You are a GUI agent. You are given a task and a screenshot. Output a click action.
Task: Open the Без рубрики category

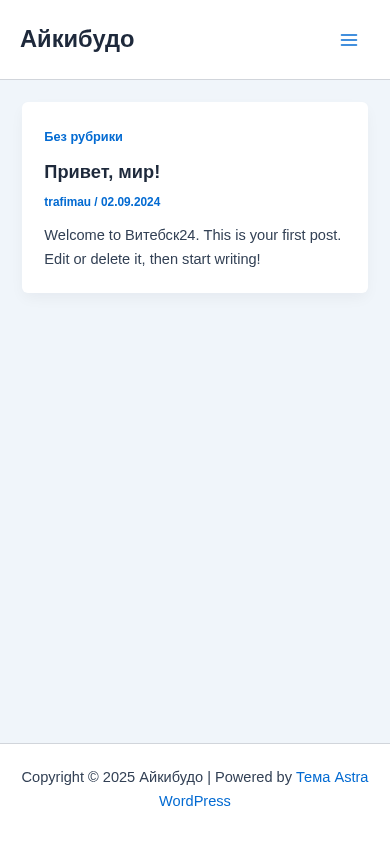(83, 137)
